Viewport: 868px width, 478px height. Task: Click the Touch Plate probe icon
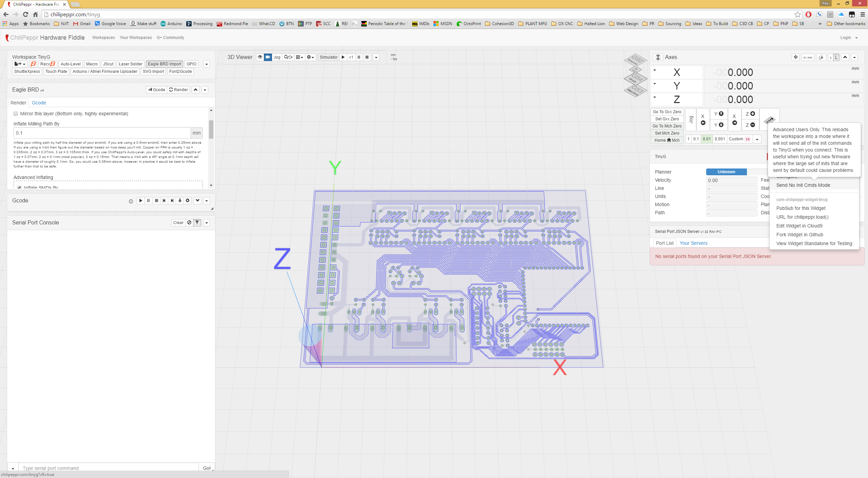tap(769, 120)
